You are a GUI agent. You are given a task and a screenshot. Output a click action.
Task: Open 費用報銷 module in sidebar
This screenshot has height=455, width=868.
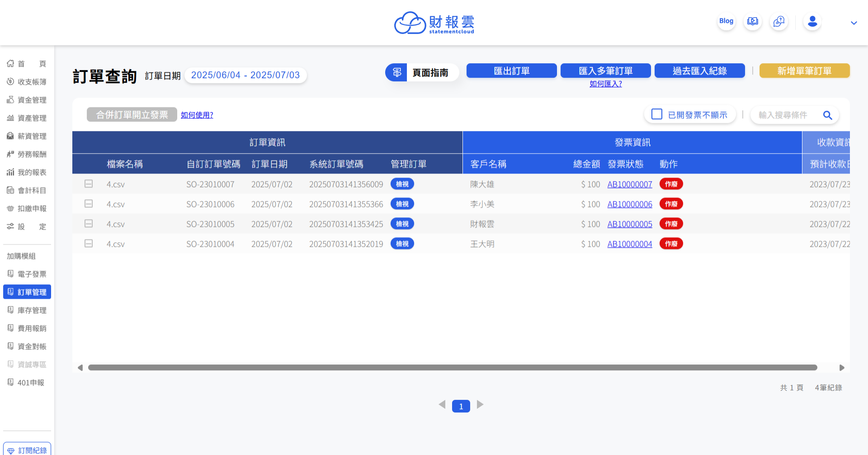coord(27,328)
